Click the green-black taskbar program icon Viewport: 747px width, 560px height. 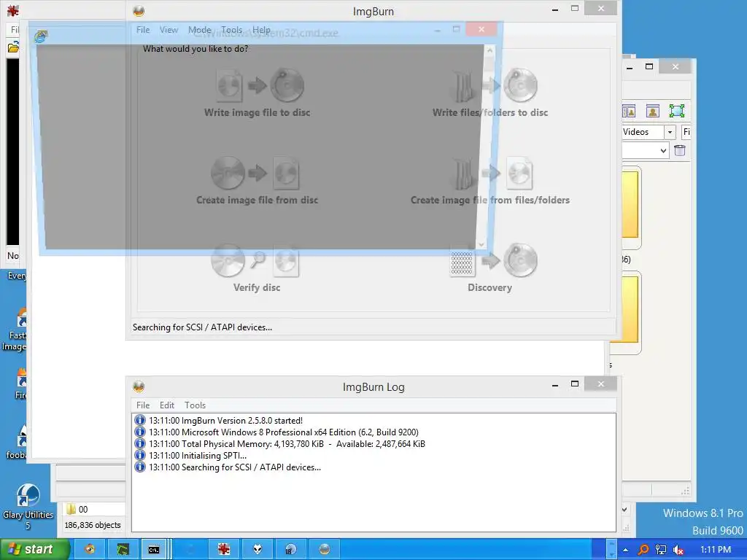pyautogui.click(x=123, y=549)
